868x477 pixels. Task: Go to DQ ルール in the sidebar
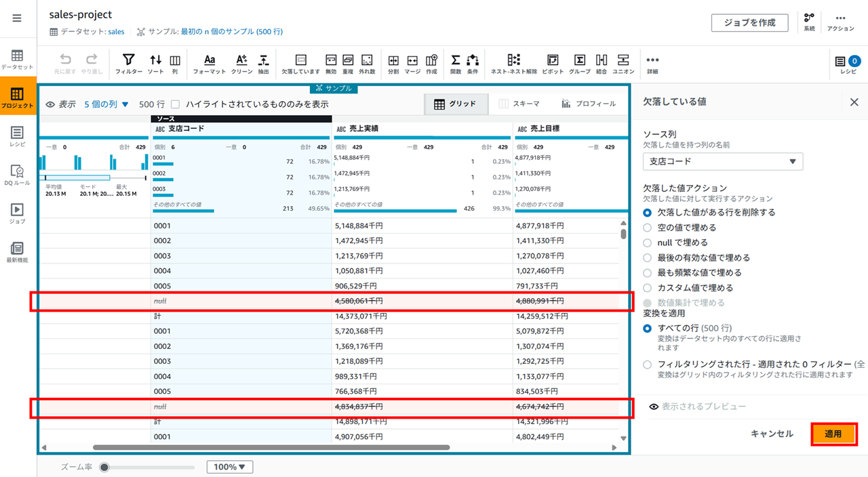point(17,175)
